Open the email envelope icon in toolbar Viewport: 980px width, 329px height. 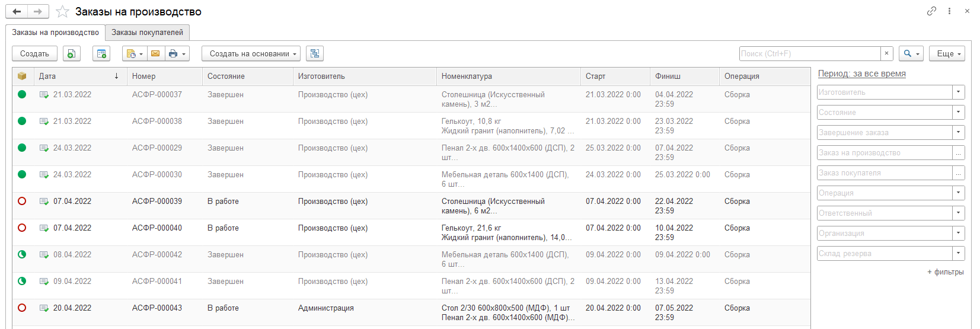pos(155,53)
